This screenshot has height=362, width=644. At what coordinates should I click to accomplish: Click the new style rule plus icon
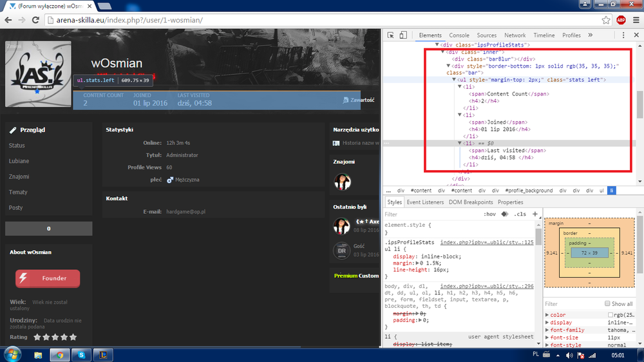(535, 214)
